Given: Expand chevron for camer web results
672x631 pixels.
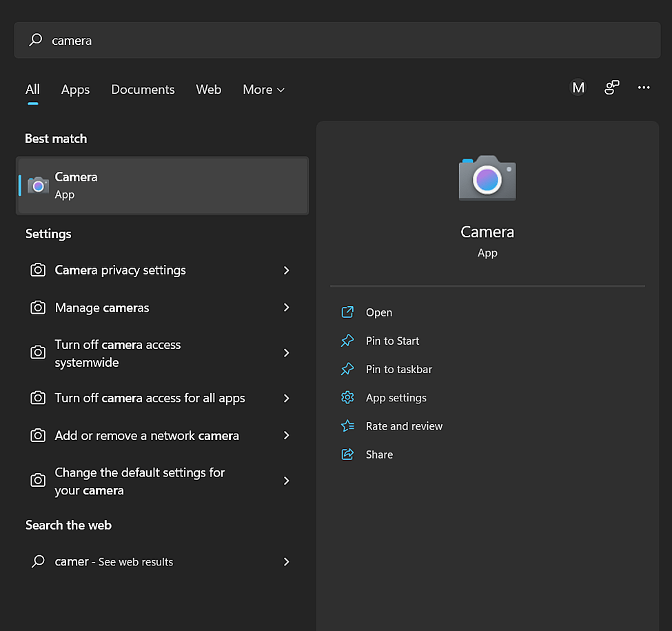Looking at the screenshot, I should pyautogui.click(x=286, y=561).
